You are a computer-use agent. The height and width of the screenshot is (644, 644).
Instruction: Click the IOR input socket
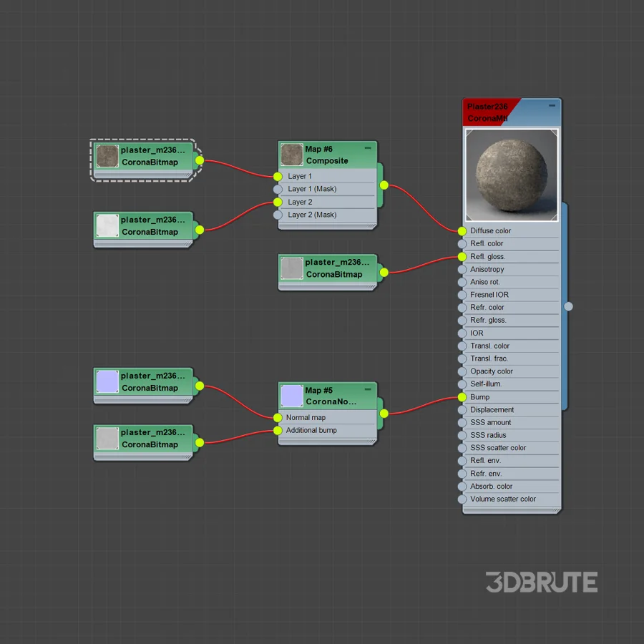coord(462,333)
